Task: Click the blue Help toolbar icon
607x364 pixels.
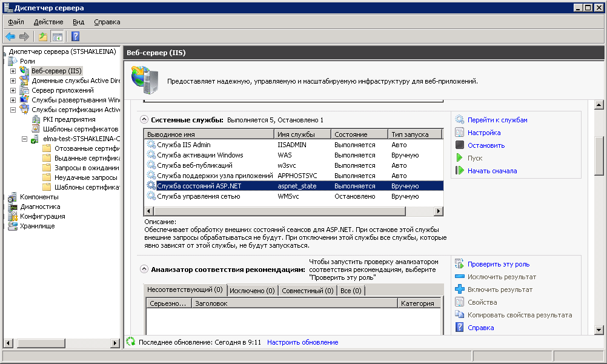Action: click(x=76, y=36)
